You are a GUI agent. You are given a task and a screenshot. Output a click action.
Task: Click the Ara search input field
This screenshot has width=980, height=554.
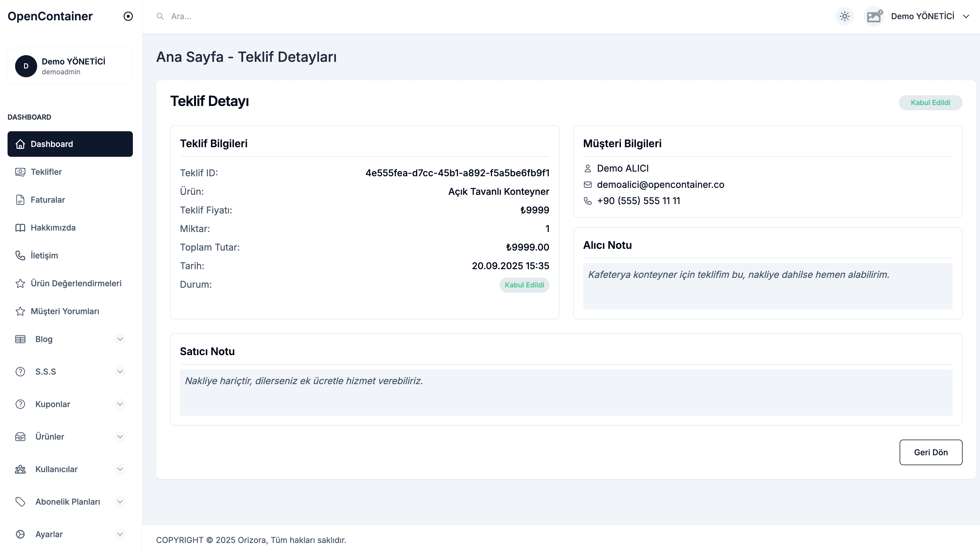tap(304, 16)
